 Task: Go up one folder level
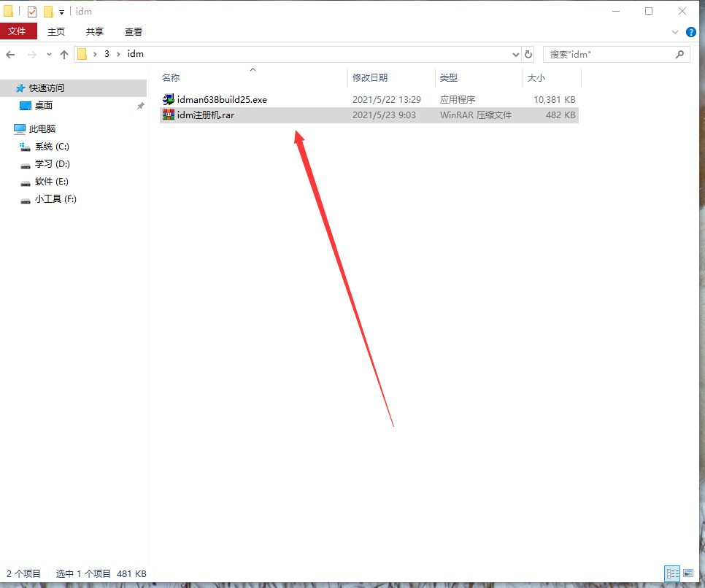(x=63, y=55)
